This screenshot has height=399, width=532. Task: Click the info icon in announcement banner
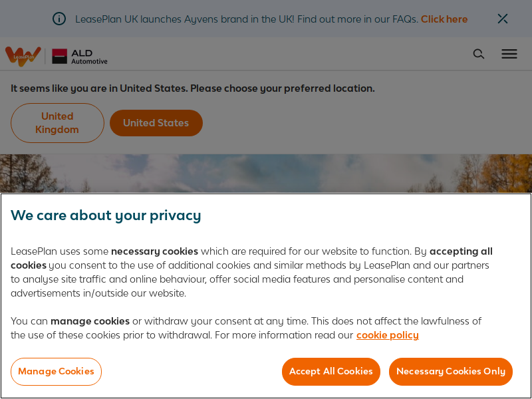(x=59, y=19)
